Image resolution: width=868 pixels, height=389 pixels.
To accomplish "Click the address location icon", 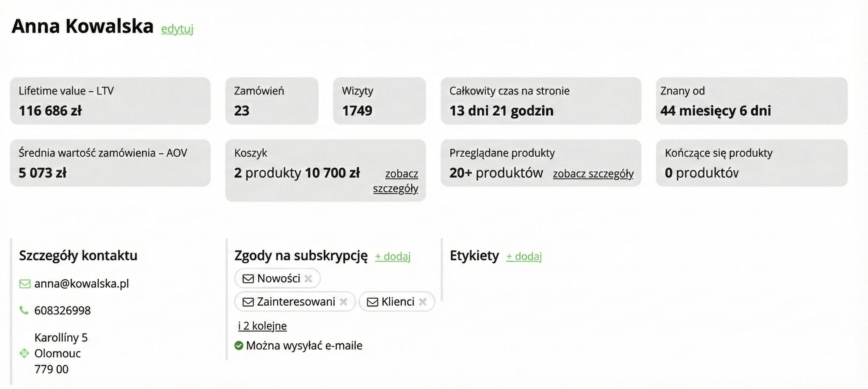I will (x=24, y=353).
